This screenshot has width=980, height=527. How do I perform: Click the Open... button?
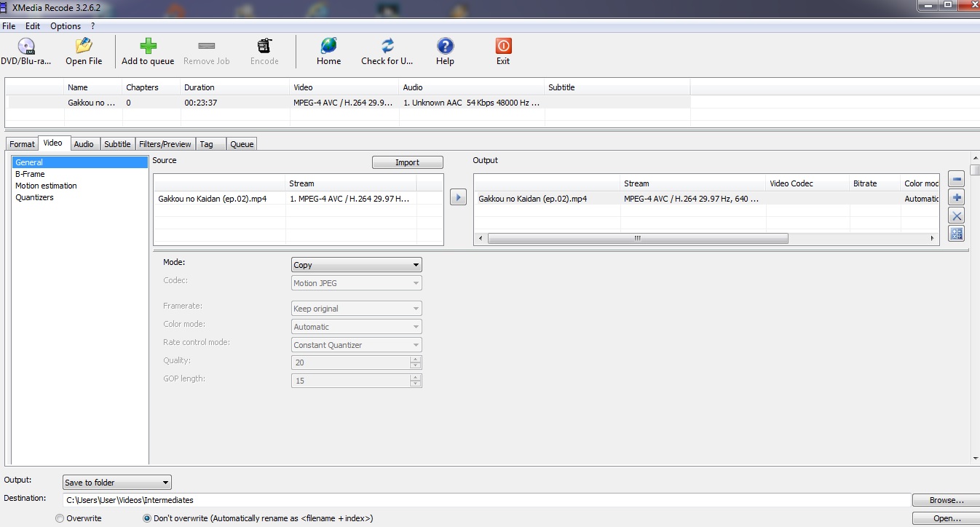coord(947,518)
